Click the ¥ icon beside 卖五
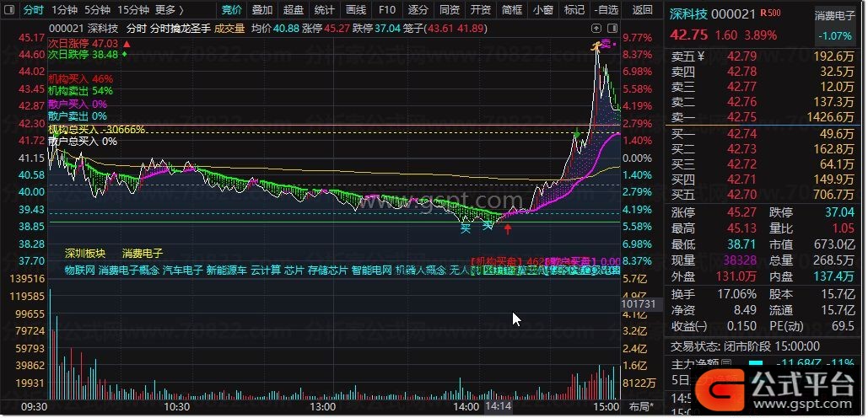868x418 pixels. click(x=701, y=56)
